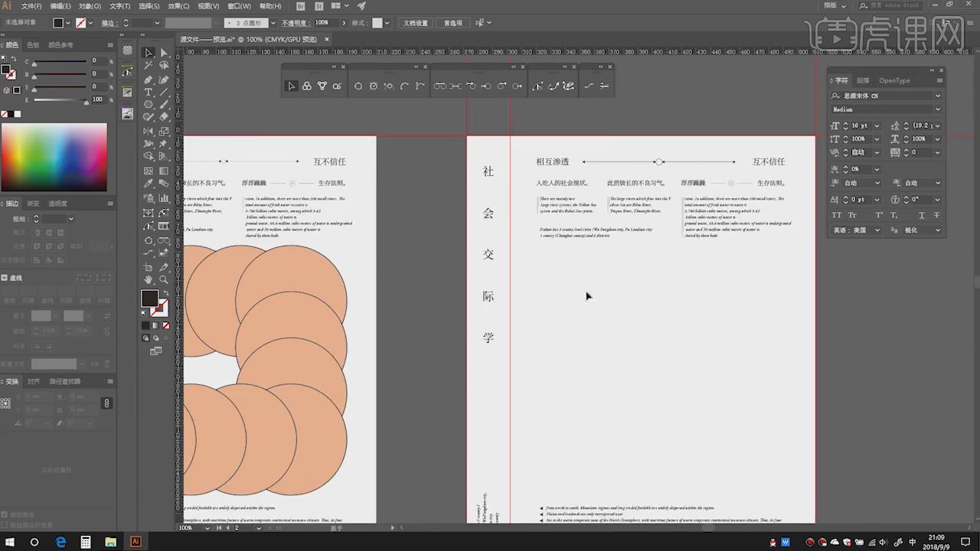
Task: Expand the Medium font style dropdown
Action: tap(937, 110)
